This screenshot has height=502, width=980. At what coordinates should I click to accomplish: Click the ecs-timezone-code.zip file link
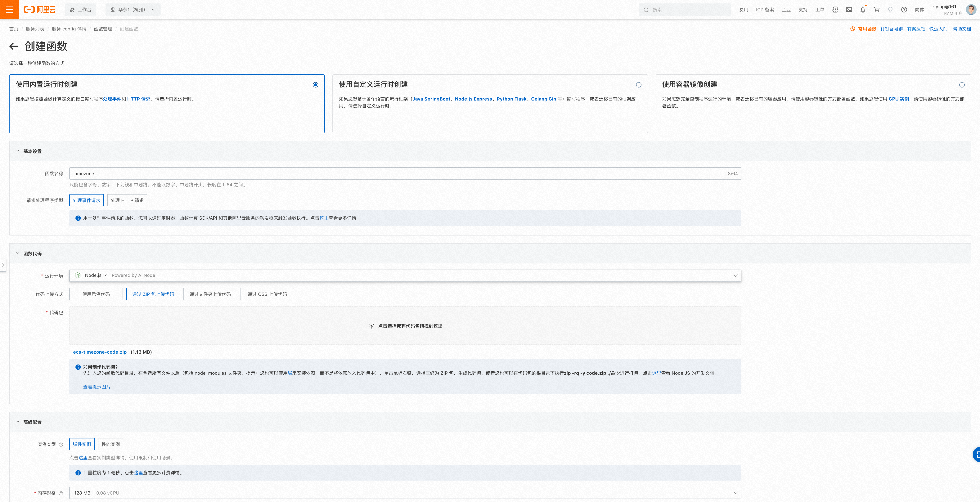tap(100, 352)
